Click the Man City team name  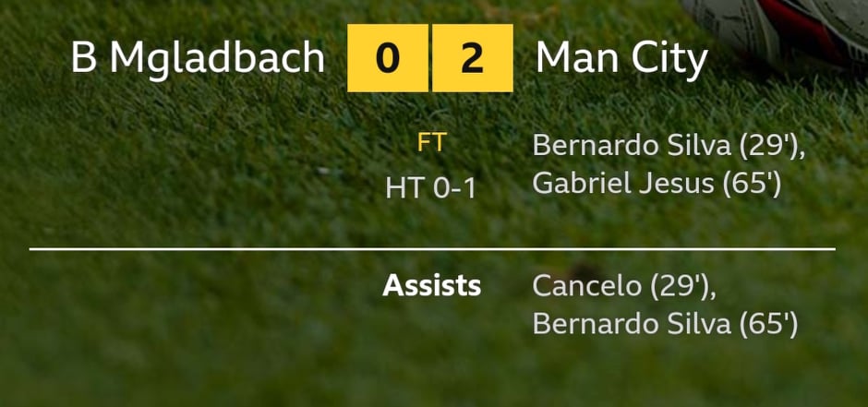point(621,58)
